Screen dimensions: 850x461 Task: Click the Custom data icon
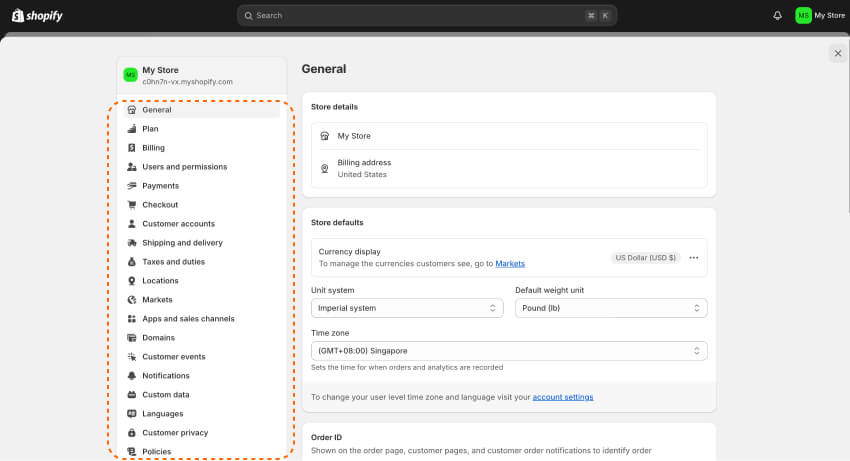132,394
